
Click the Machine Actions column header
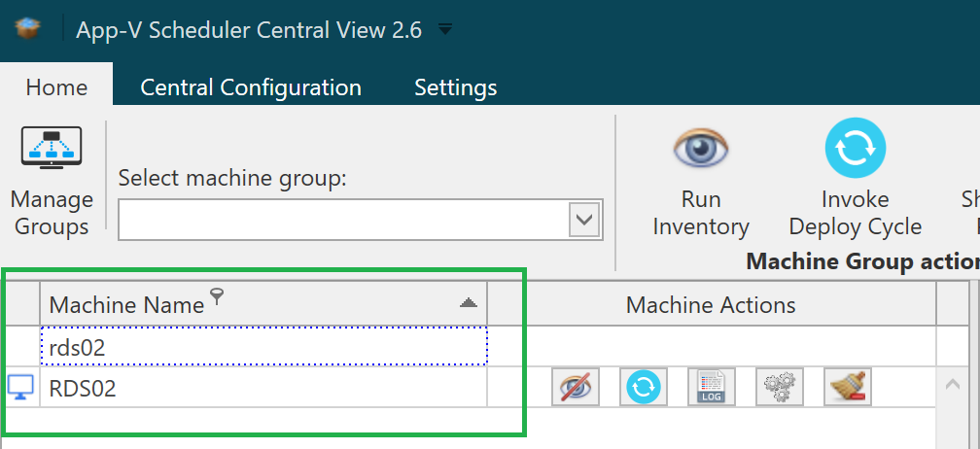[x=711, y=305]
